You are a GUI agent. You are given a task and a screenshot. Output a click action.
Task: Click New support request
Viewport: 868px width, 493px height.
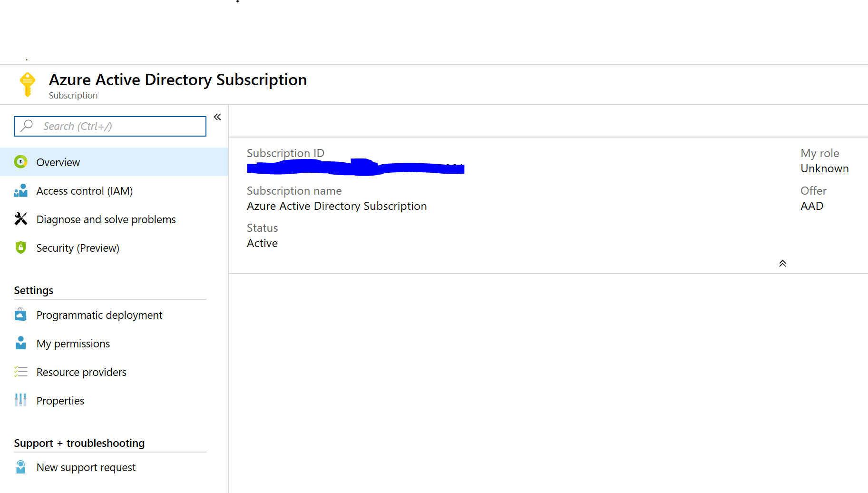(x=86, y=467)
